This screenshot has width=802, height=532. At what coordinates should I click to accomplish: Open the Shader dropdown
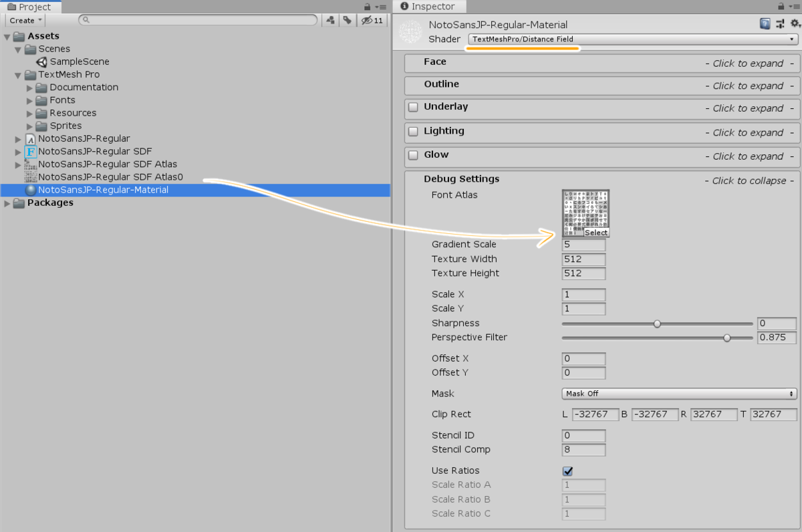pos(632,39)
